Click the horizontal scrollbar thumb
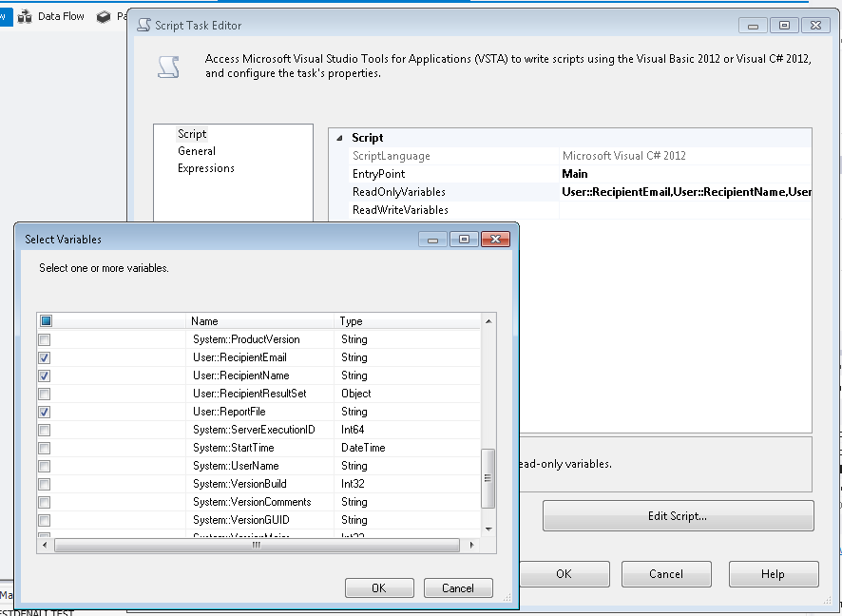Screen dimensions: 842x616 click(257, 545)
